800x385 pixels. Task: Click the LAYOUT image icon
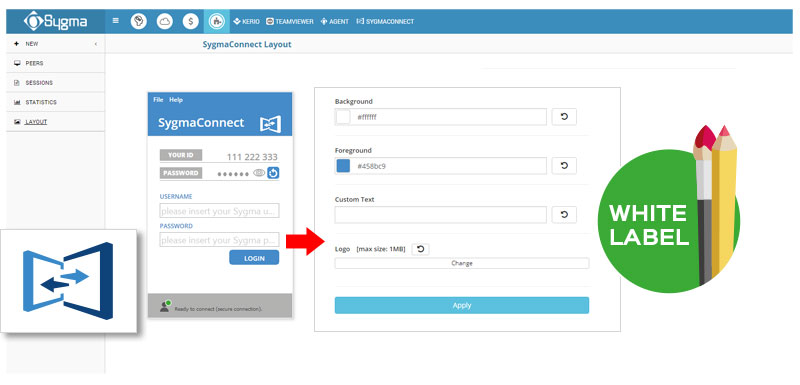tap(17, 122)
